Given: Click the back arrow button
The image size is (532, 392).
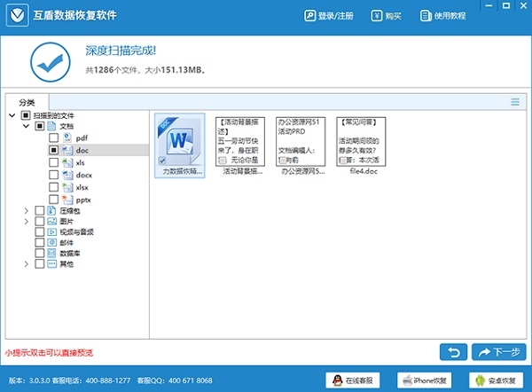Looking at the screenshot, I should (452, 352).
